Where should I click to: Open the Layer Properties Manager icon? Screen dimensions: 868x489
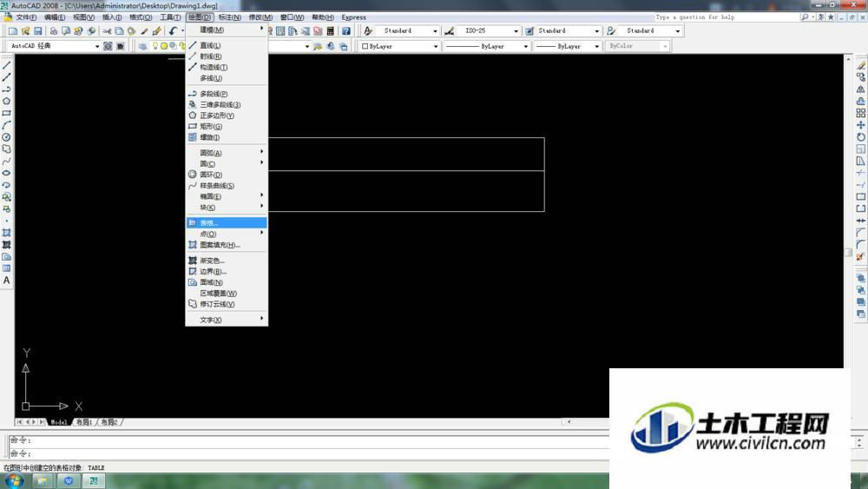click(x=143, y=46)
